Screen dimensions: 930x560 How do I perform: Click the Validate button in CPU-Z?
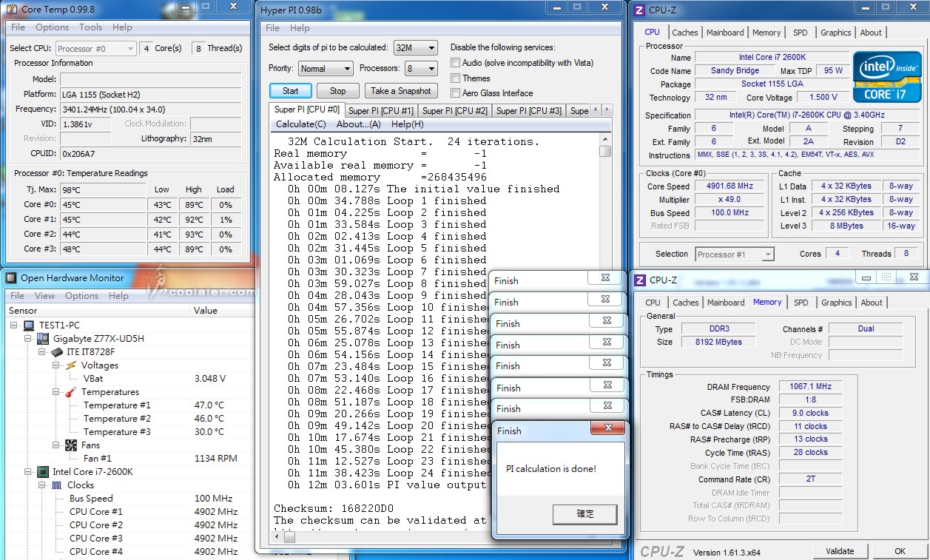pyautogui.click(x=840, y=551)
